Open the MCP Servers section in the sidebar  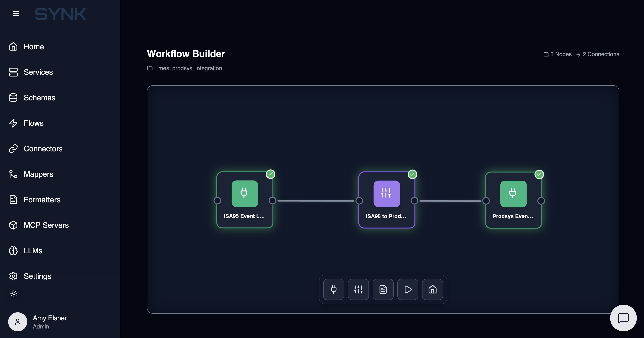tap(46, 225)
